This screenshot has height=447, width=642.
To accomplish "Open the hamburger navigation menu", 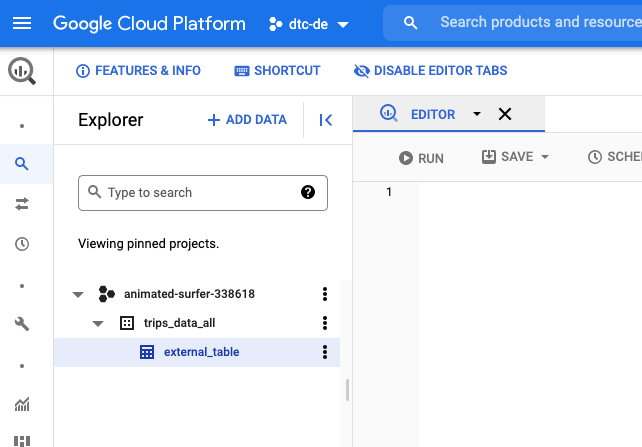I will [x=22, y=23].
